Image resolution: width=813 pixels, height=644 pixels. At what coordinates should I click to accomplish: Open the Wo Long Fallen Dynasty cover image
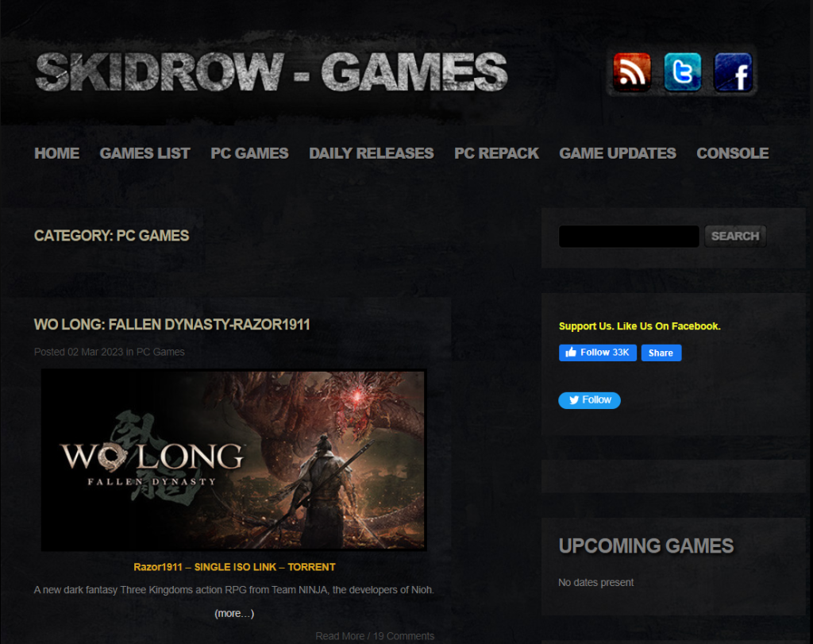[234, 460]
